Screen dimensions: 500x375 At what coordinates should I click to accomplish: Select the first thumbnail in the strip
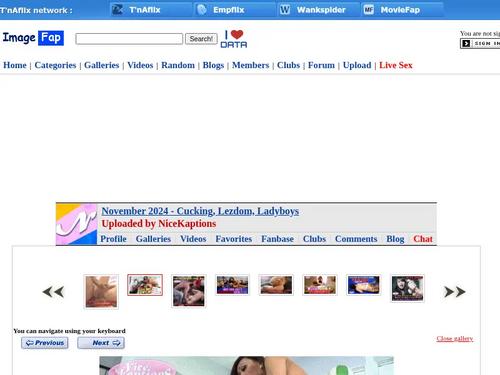[x=101, y=292]
